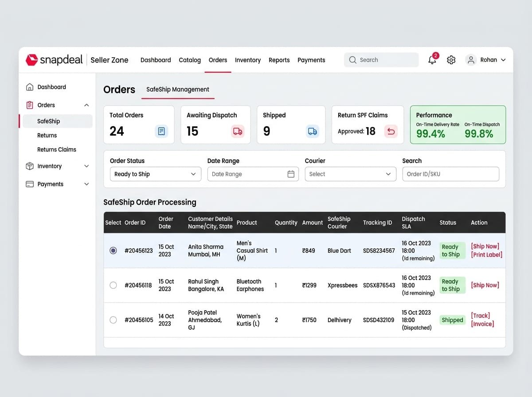Switch to the SafeShip Management tab

tap(178, 89)
